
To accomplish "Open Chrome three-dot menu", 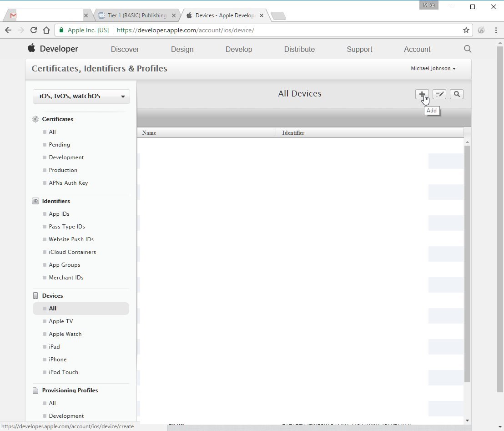I will coord(496,30).
